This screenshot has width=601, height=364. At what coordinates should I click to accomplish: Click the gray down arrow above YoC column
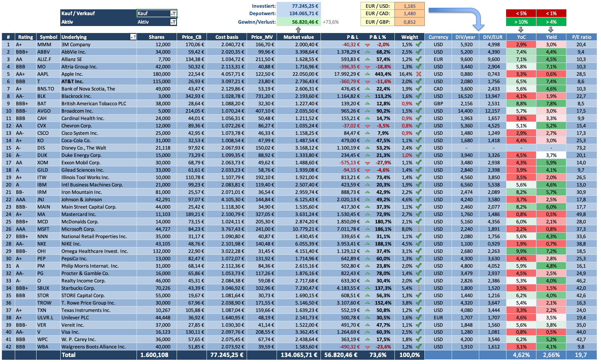pos(521,30)
